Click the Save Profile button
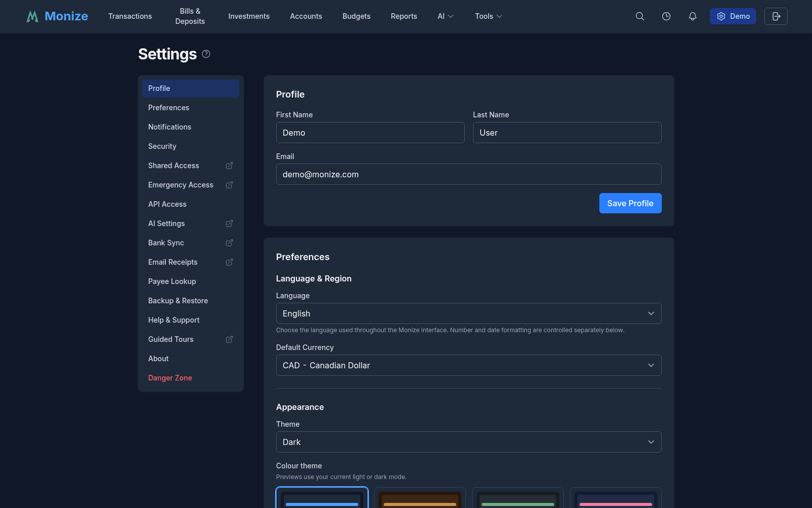Image resolution: width=812 pixels, height=508 pixels. pos(630,203)
